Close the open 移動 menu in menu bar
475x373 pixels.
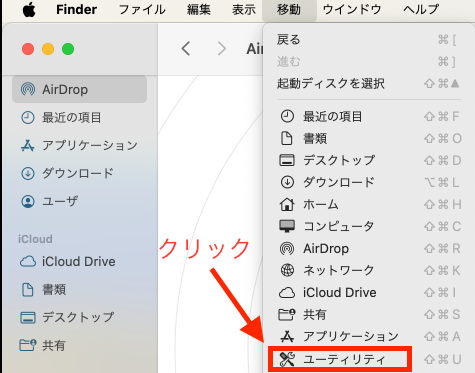289,9
